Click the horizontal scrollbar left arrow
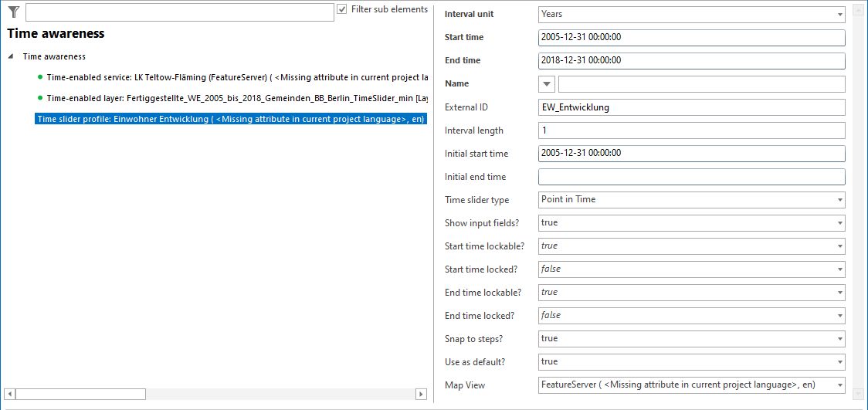The height and width of the screenshot is (410, 868). tap(8, 394)
